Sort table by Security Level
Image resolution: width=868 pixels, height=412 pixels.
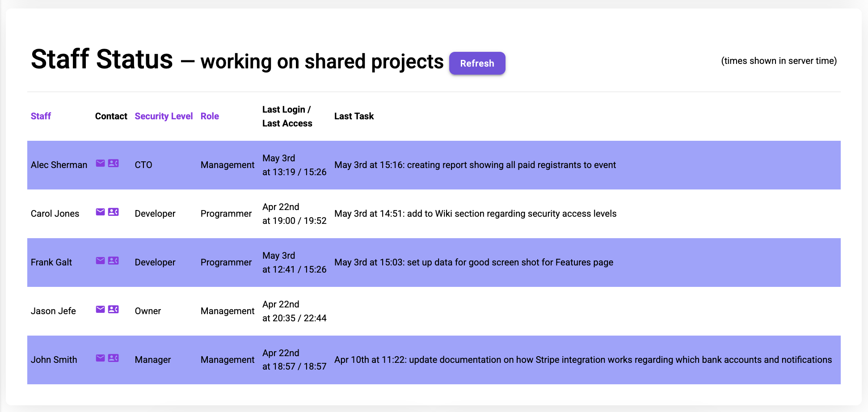point(164,116)
